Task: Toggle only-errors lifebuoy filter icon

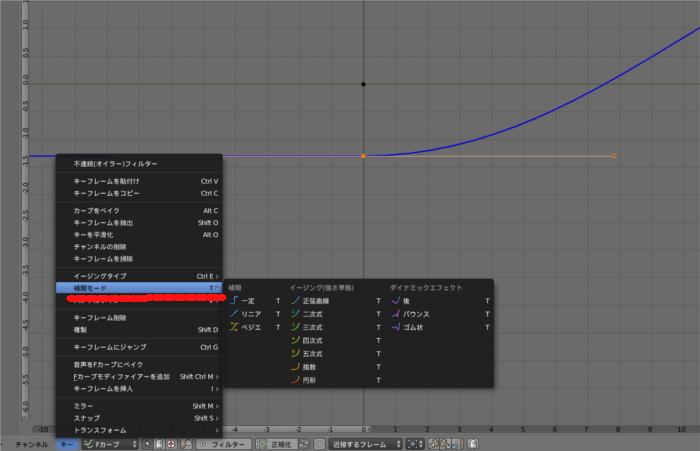Action: point(171,444)
